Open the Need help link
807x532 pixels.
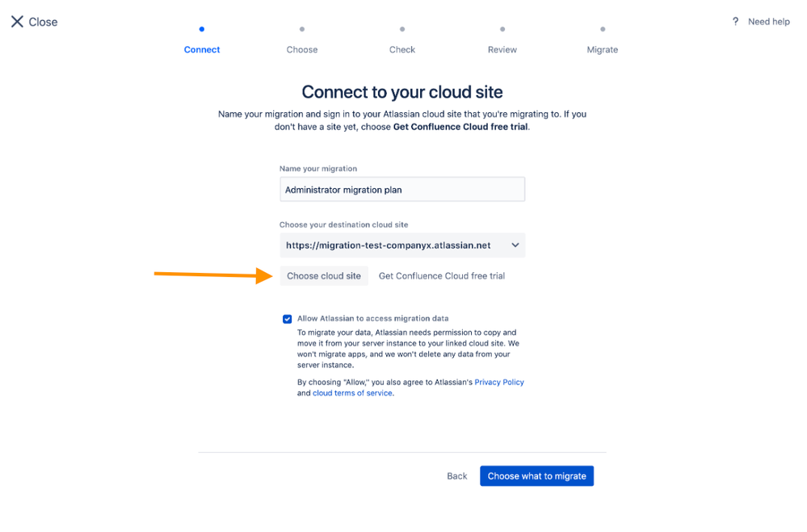[x=768, y=22]
